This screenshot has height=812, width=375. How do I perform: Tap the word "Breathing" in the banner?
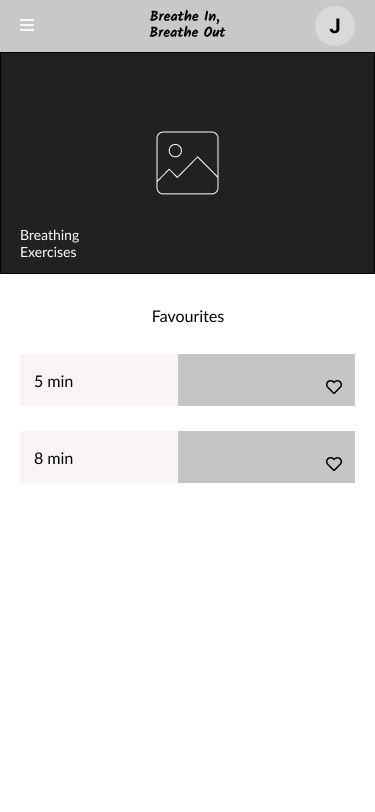(50, 236)
